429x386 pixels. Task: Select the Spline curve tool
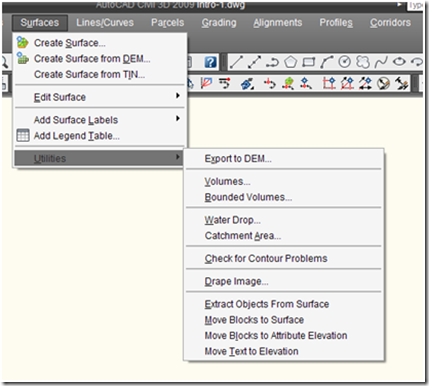pos(381,62)
